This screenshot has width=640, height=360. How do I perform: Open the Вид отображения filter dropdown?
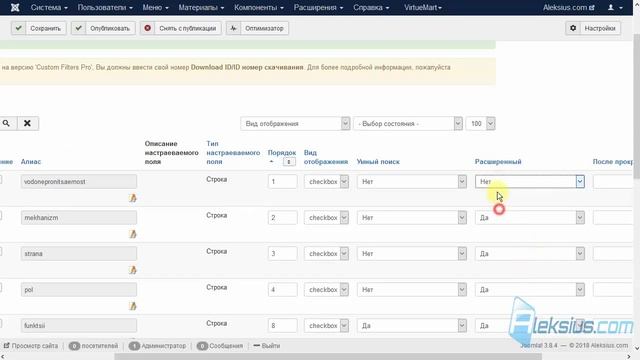coord(295,123)
